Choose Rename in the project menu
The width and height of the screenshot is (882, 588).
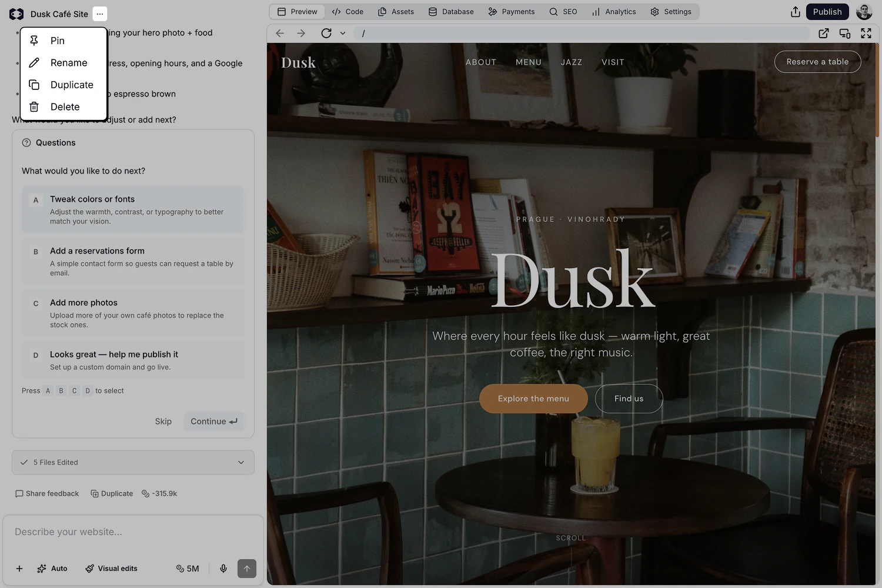(64, 63)
